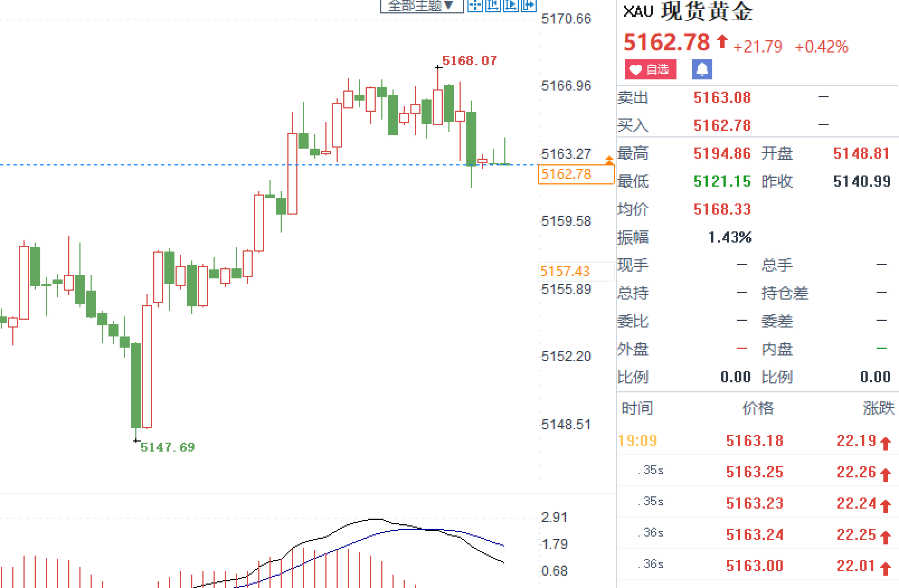Viewport: 899px width, 588px height.
Task: Click the orange 5157.43 axis label
Action: click(x=565, y=272)
